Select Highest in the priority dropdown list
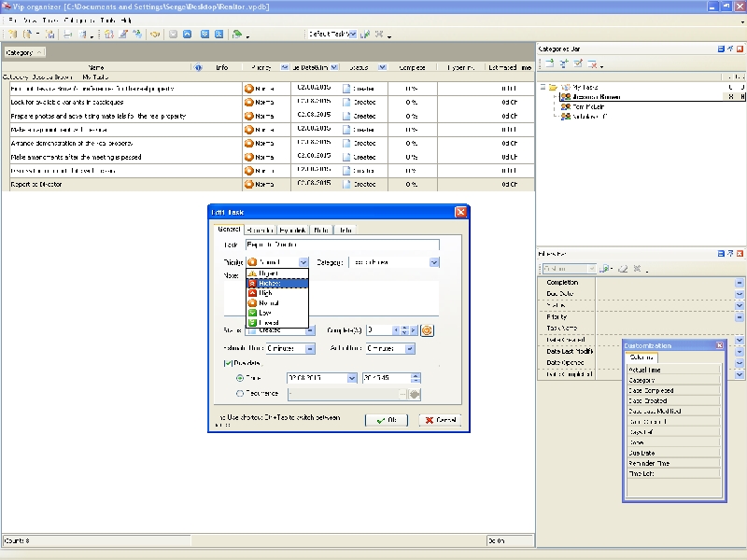 point(276,283)
